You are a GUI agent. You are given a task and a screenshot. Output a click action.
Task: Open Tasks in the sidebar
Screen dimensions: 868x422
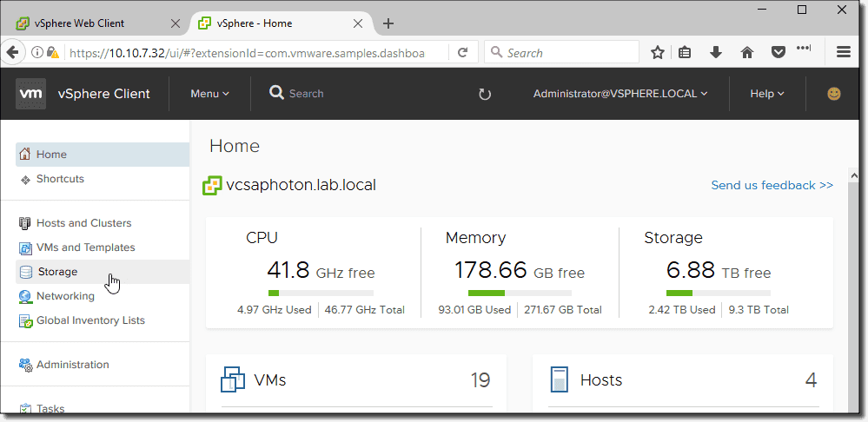(103, 409)
